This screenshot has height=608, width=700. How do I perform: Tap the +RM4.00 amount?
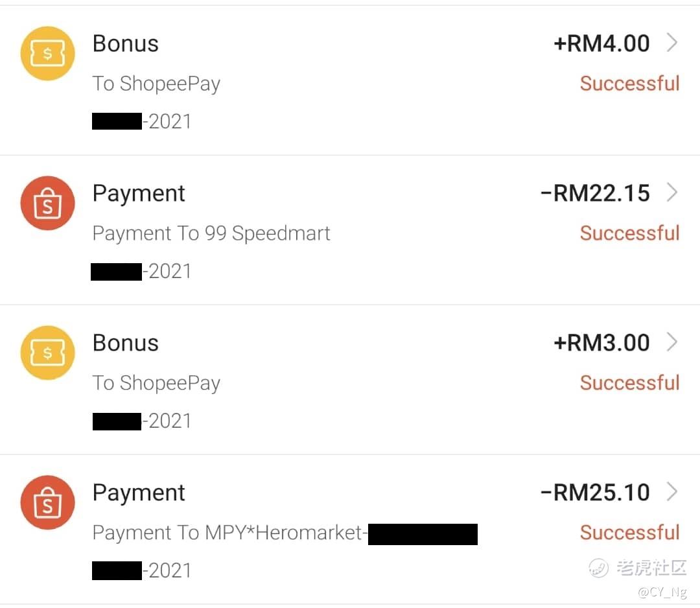coord(601,43)
